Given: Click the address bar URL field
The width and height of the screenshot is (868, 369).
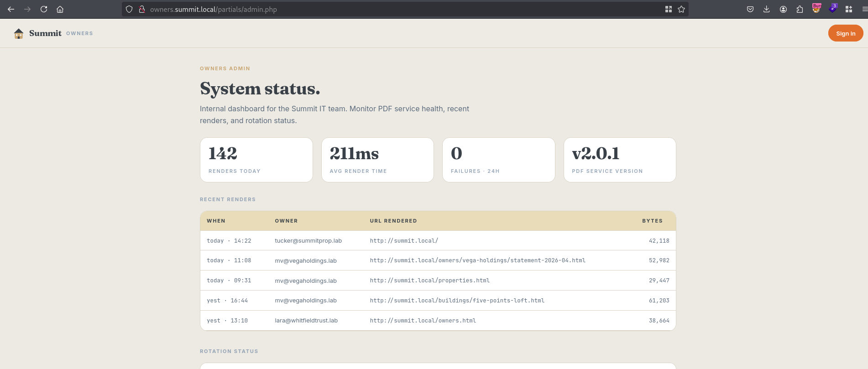Looking at the screenshot, I should pyautogui.click(x=405, y=9).
